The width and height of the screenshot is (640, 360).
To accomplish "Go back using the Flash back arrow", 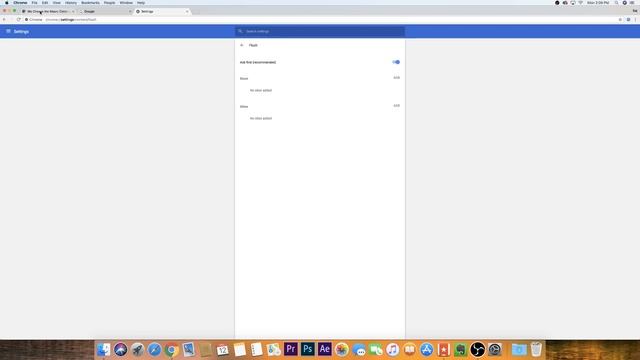I will [242, 45].
